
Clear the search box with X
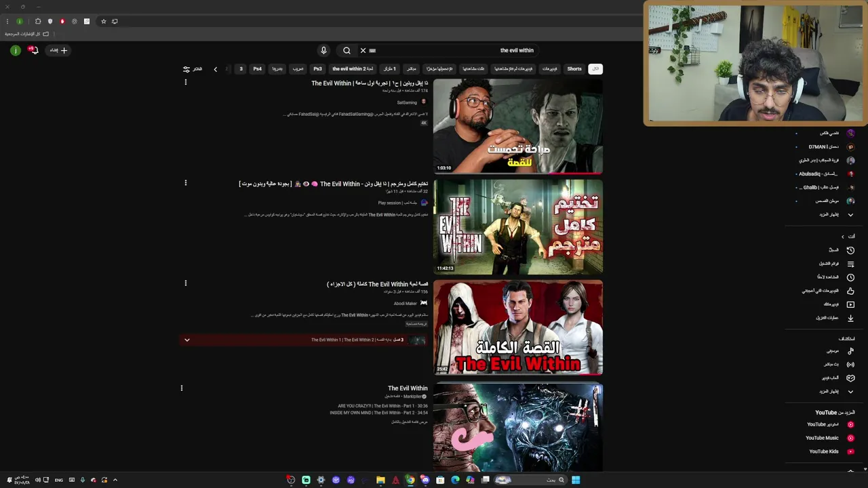[x=363, y=50]
